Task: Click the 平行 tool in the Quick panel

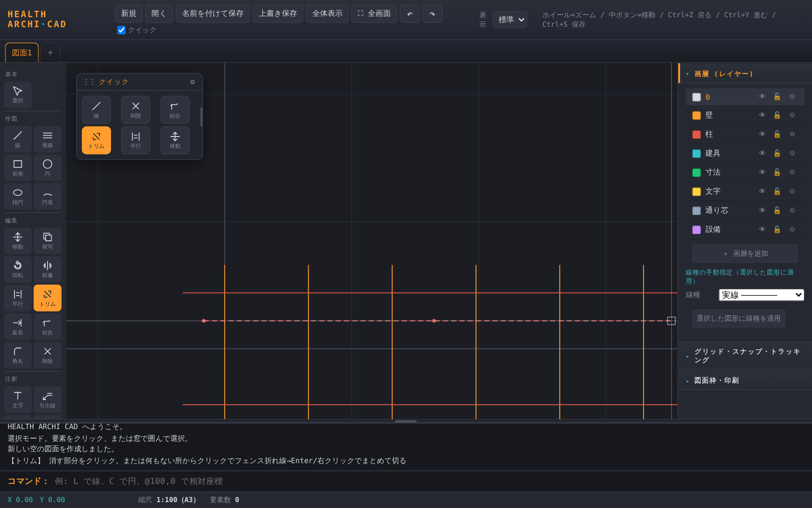Action: [x=135, y=140]
